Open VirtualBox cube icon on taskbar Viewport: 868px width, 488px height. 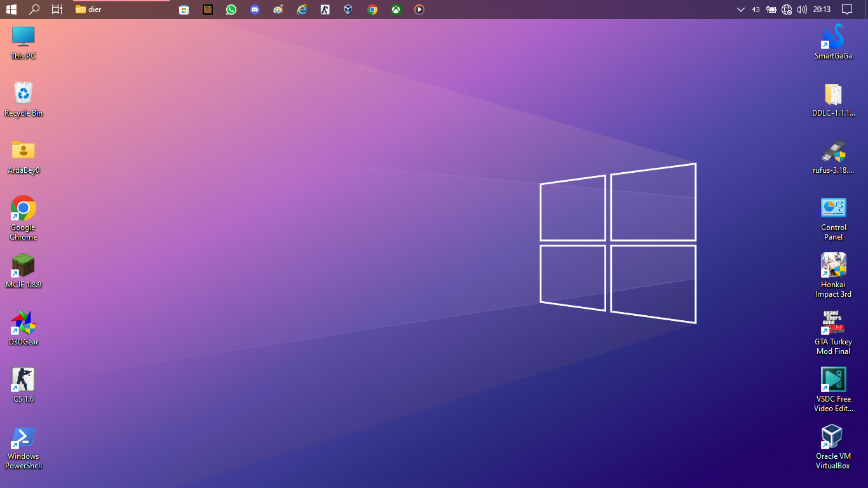point(348,10)
